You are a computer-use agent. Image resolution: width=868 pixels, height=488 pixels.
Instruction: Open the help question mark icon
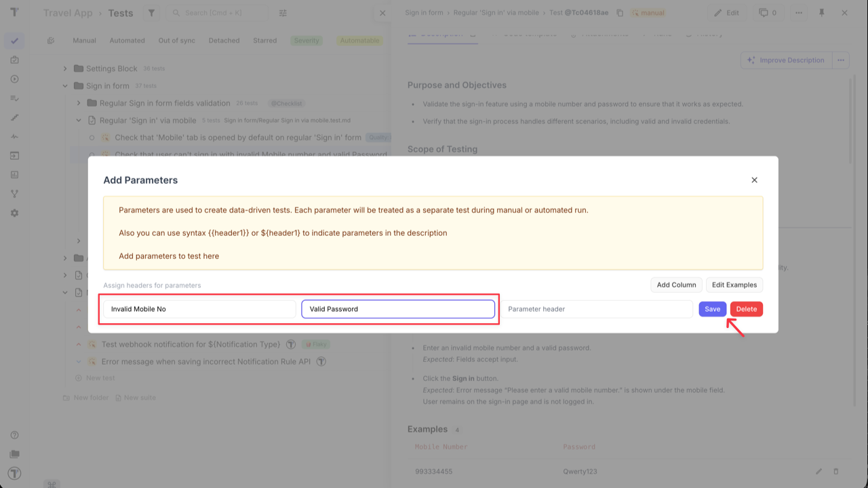14,436
